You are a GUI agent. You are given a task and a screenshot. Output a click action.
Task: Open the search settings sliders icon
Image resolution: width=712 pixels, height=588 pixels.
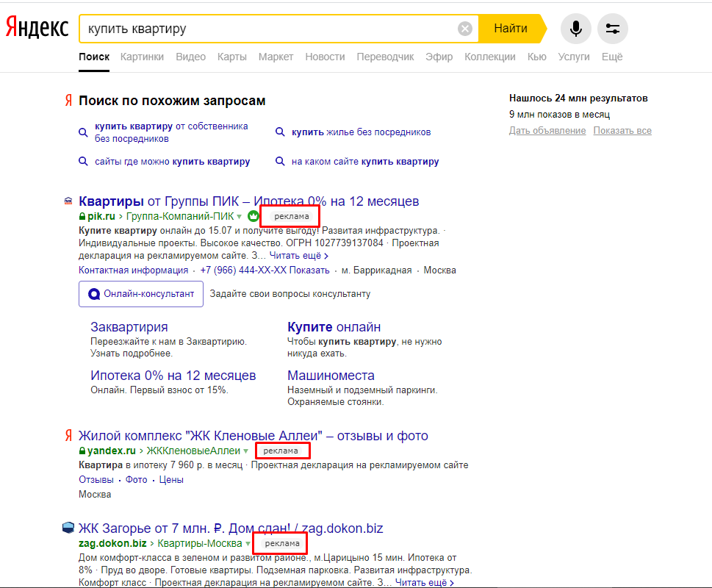coord(613,29)
